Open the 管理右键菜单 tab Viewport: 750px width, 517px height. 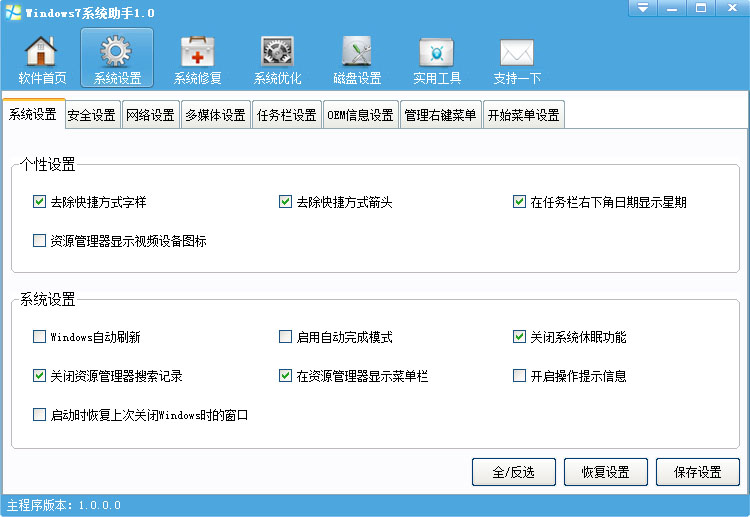[441, 115]
